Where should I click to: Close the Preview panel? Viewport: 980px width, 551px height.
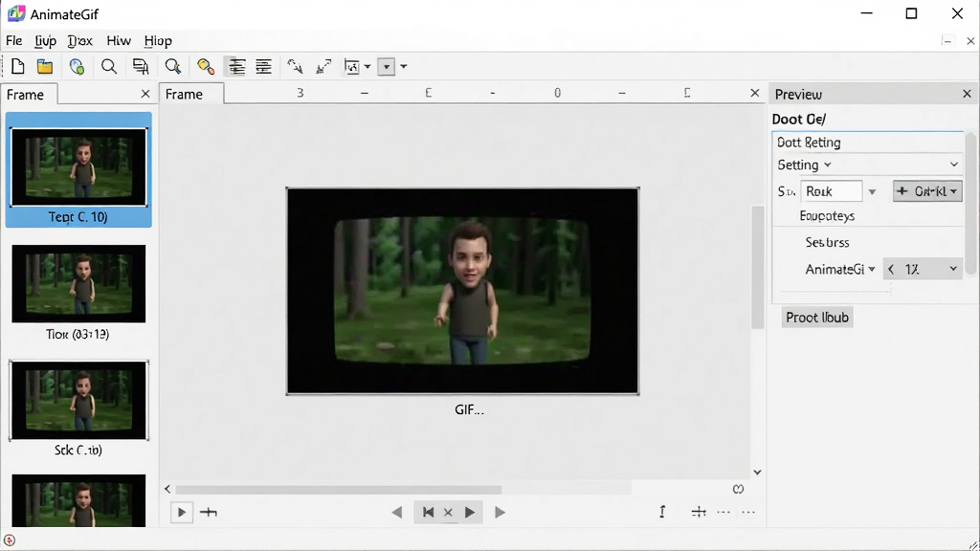967,94
